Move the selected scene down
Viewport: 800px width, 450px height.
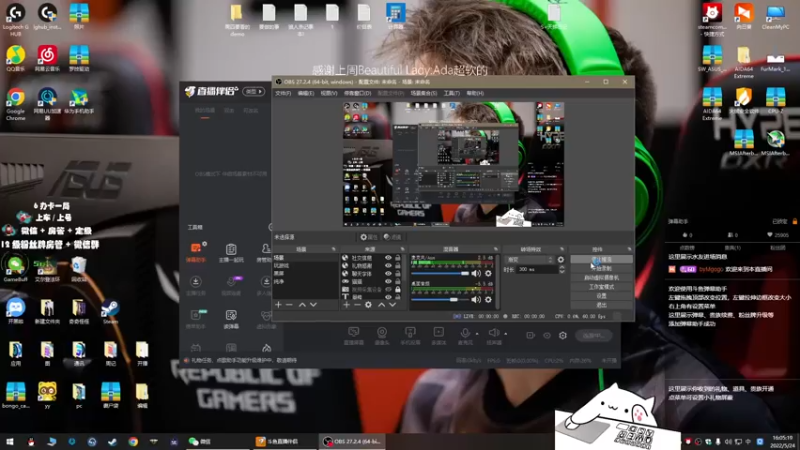click(313, 305)
